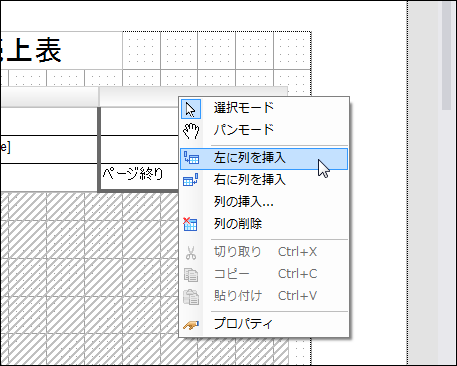457x366 pixels.
Task: Select the column header above ページ終り
Action: 139,97
